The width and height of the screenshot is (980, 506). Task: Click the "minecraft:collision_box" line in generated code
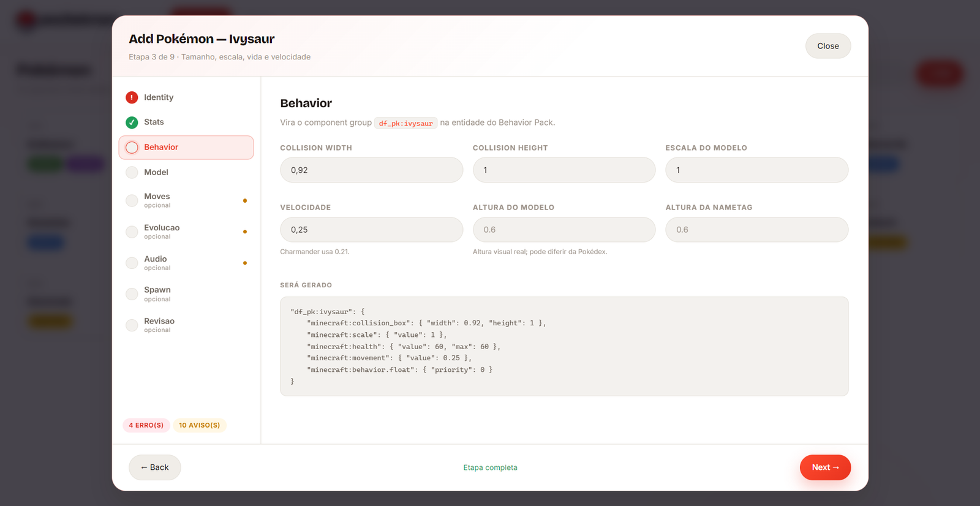coord(426,323)
